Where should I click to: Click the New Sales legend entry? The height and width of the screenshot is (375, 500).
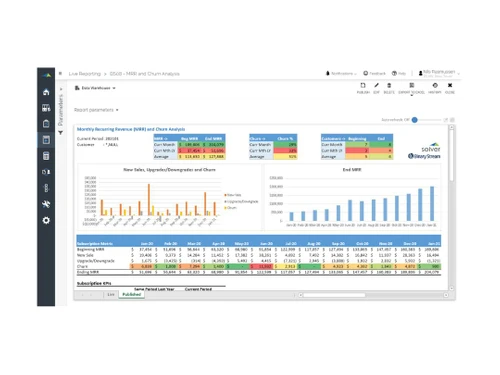[x=233, y=195]
